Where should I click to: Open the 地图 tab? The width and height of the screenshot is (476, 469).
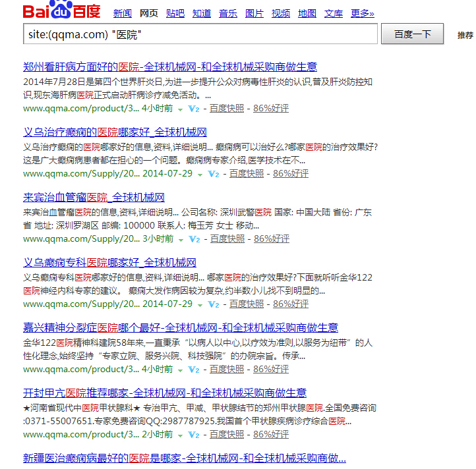[307, 13]
